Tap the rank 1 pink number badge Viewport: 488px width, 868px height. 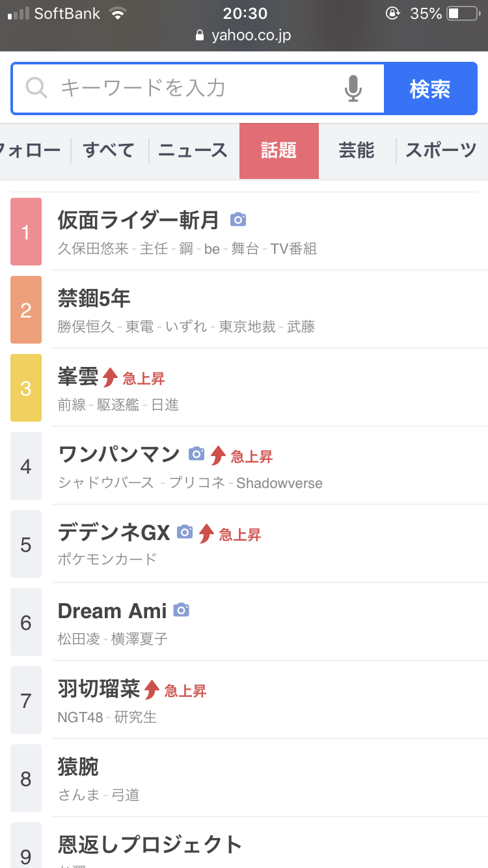[26, 232]
